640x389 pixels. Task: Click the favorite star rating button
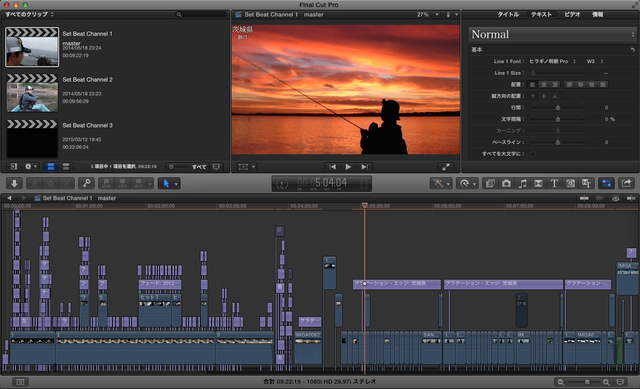(x=35, y=184)
